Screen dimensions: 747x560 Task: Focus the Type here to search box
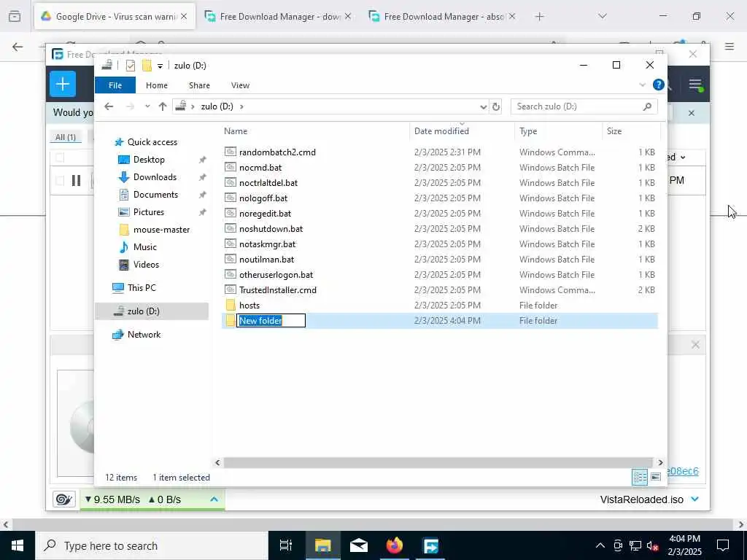(x=152, y=545)
